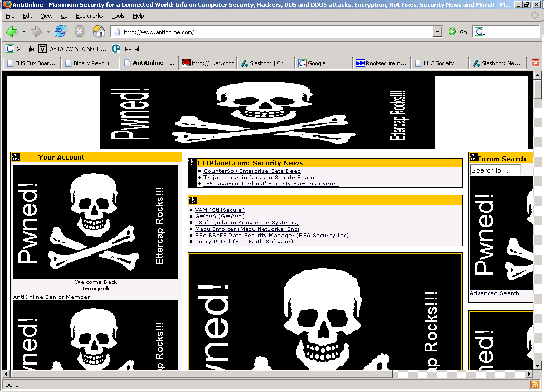This screenshot has width=544, height=392.
Task: Open the Tools menu
Action: click(x=118, y=16)
